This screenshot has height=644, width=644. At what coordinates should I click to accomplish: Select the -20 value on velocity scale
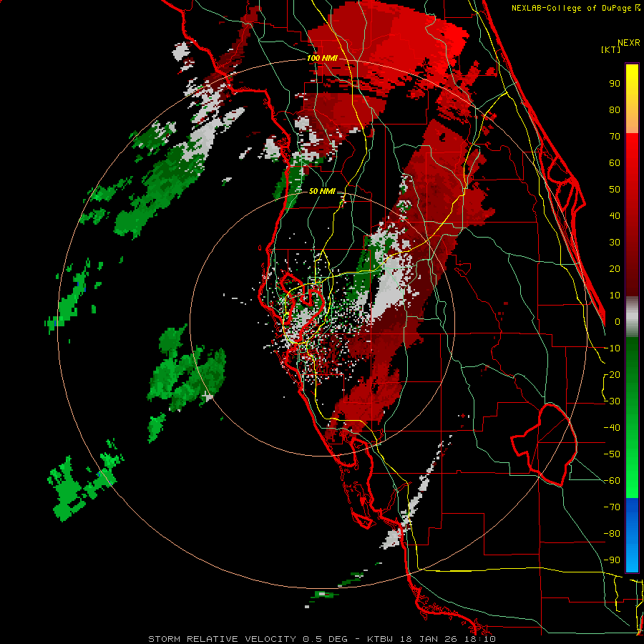612,375
